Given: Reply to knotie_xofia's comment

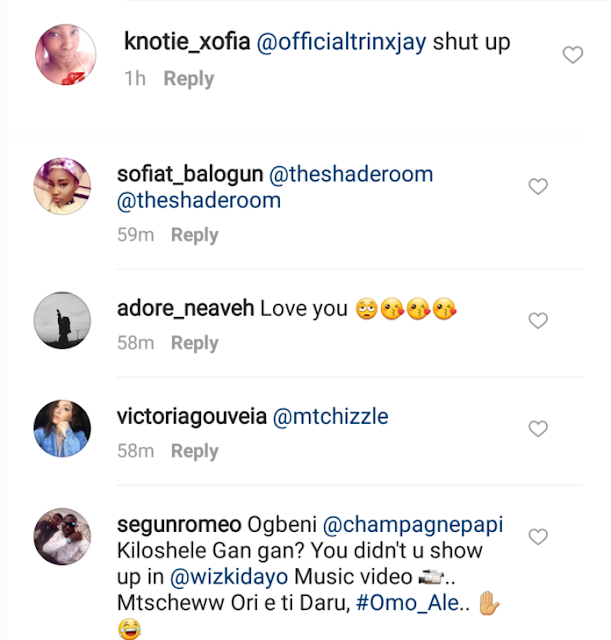Looking at the screenshot, I should click(189, 78).
